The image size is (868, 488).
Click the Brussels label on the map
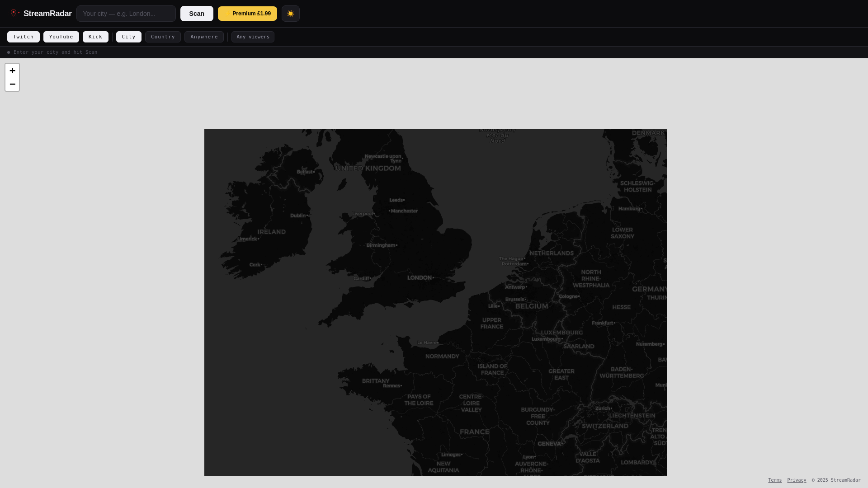pos(514,299)
